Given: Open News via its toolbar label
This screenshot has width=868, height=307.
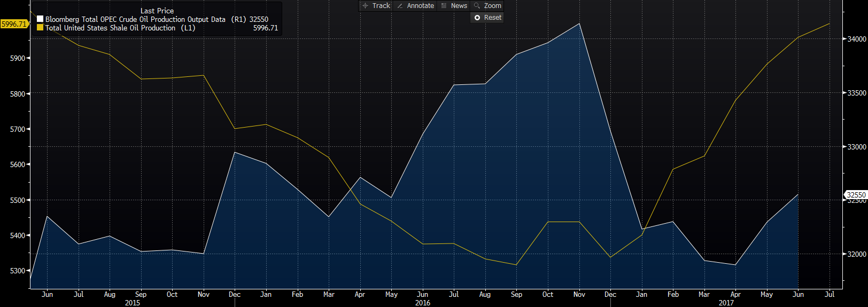Looking at the screenshot, I should click(459, 6).
